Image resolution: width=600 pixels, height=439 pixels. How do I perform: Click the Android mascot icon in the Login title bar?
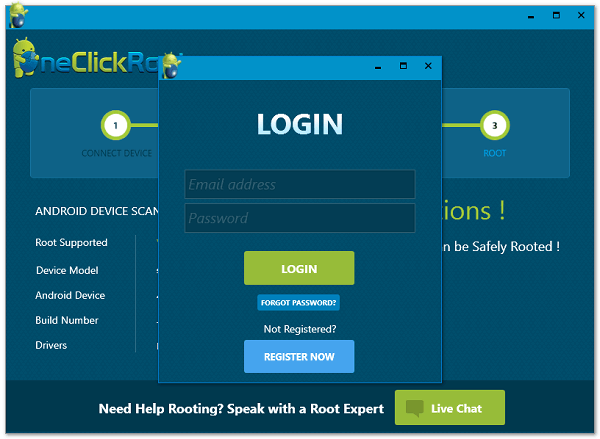click(x=171, y=65)
